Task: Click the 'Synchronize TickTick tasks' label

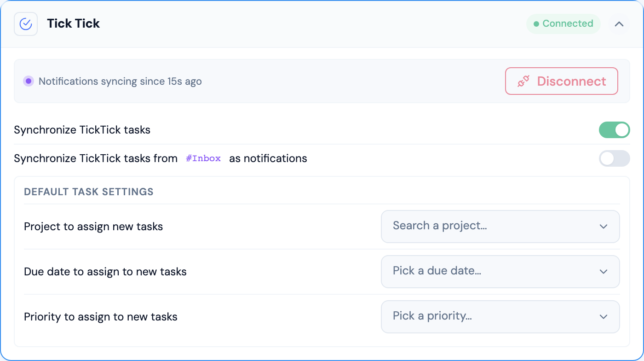Action: tap(82, 130)
